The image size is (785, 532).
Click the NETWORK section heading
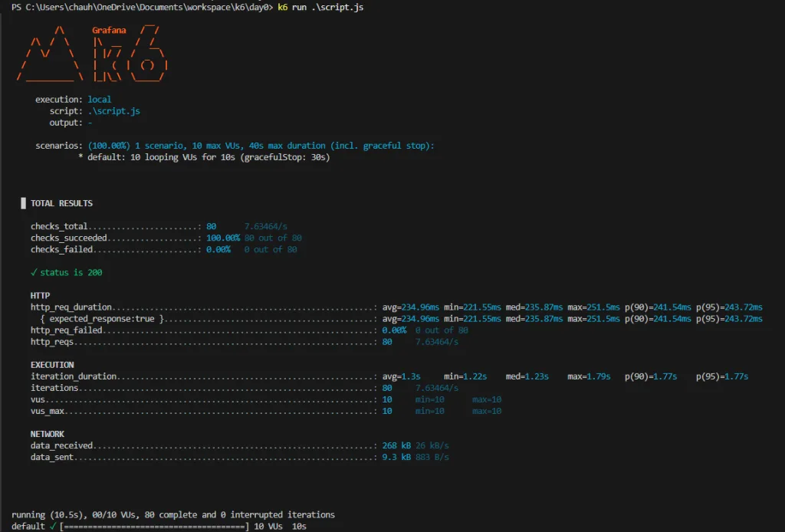(47, 434)
